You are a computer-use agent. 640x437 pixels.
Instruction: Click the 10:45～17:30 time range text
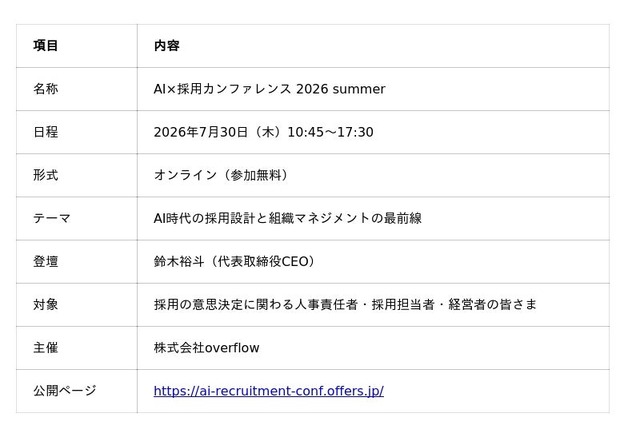coord(330,132)
